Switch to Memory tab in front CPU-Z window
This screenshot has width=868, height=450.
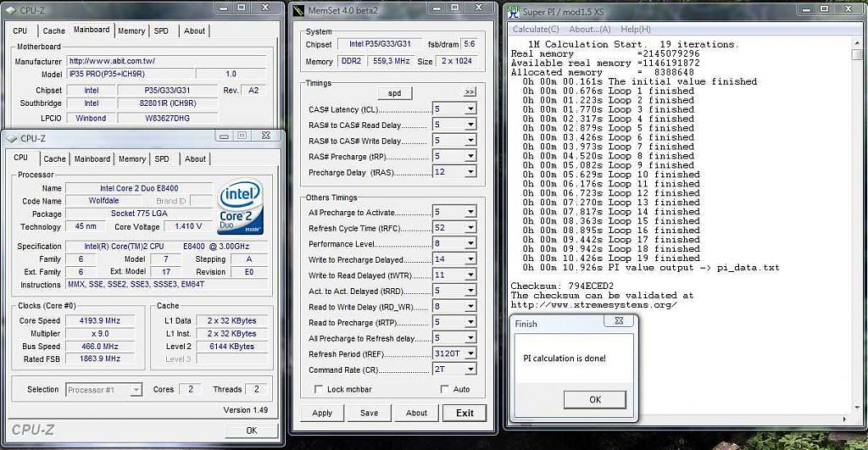[131, 158]
